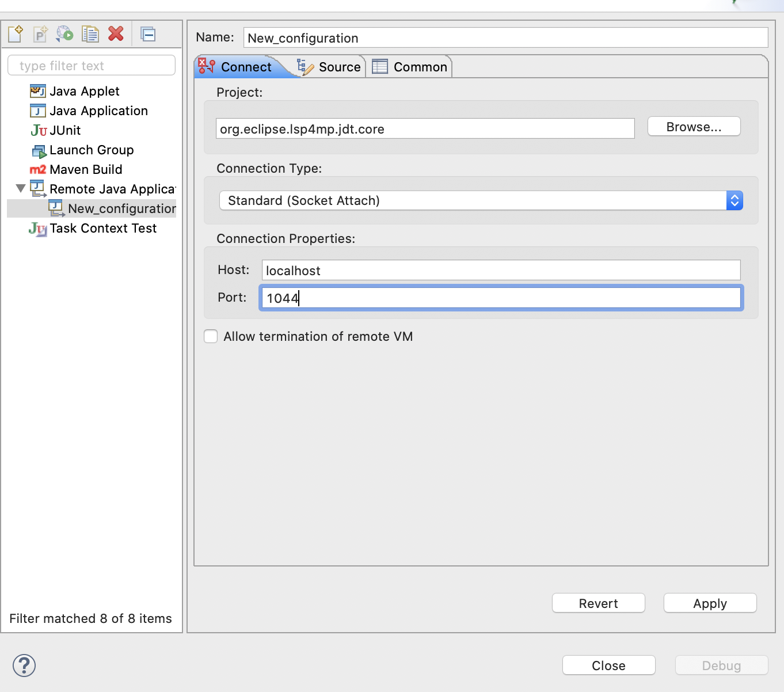
Task: Click the New launch configuration icon
Action: [x=16, y=34]
